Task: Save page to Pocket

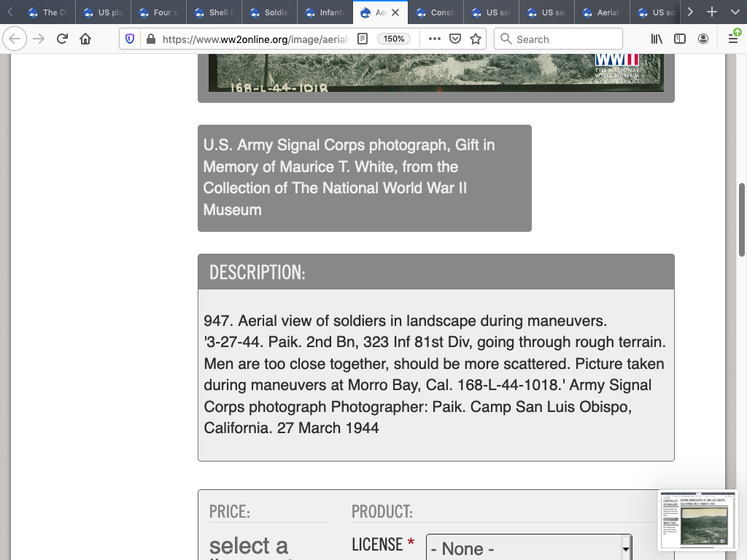Action: pos(455,39)
